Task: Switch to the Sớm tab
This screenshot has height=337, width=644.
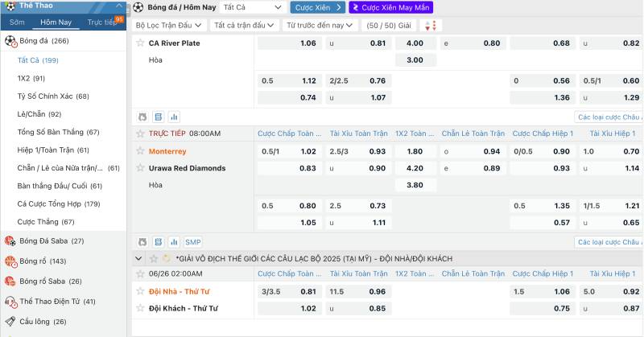Action: pos(17,23)
